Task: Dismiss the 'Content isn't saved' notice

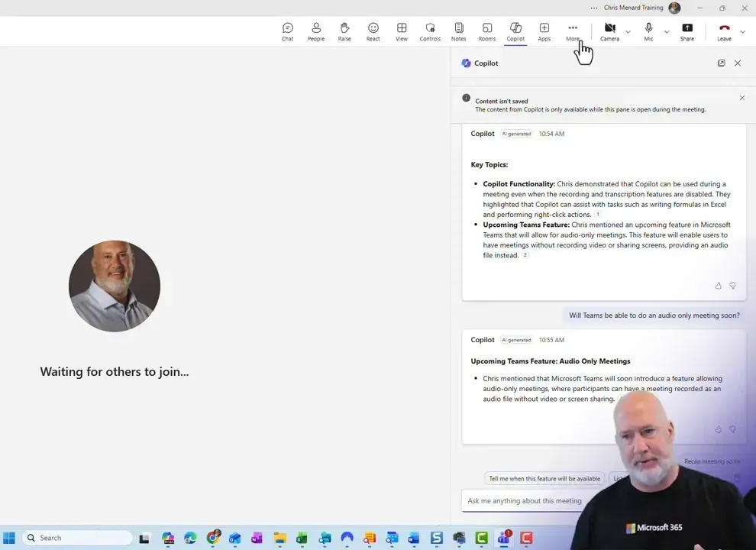Action: tap(741, 98)
